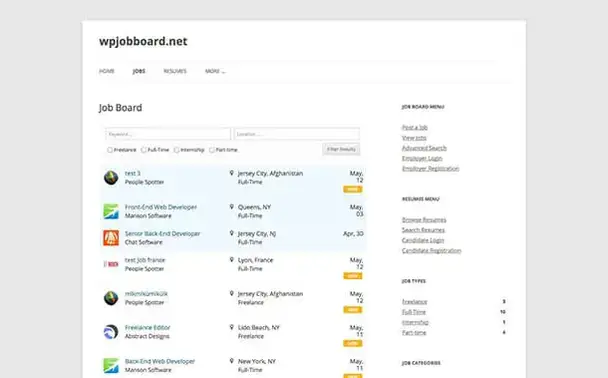The image size is (608, 378).
Task: Open the Candidate Registration link
Action: pyautogui.click(x=432, y=250)
